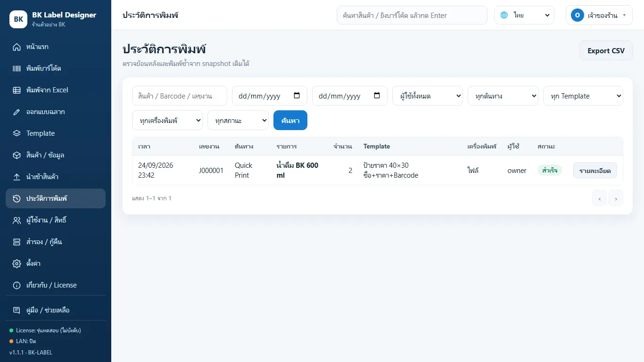The width and height of the screenshot is (644, 362).
Task: Click the upload icon for นำเข้าสินค้า
Action: tap(17, 177)
